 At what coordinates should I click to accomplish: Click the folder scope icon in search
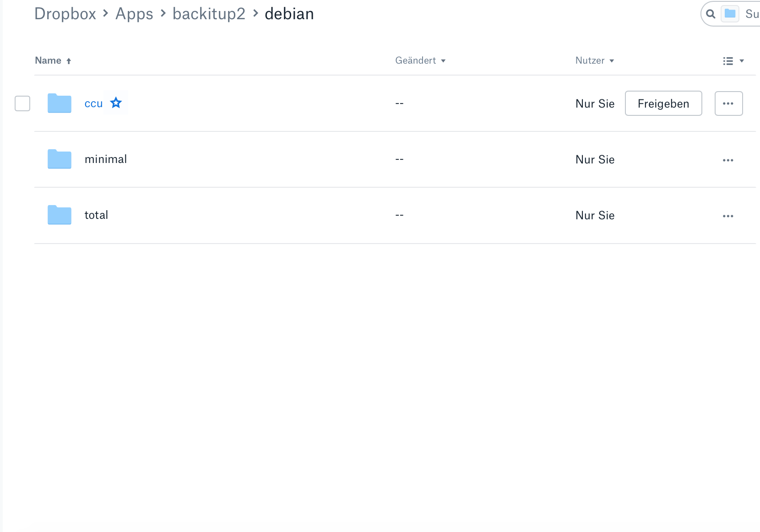pos(730,14)
